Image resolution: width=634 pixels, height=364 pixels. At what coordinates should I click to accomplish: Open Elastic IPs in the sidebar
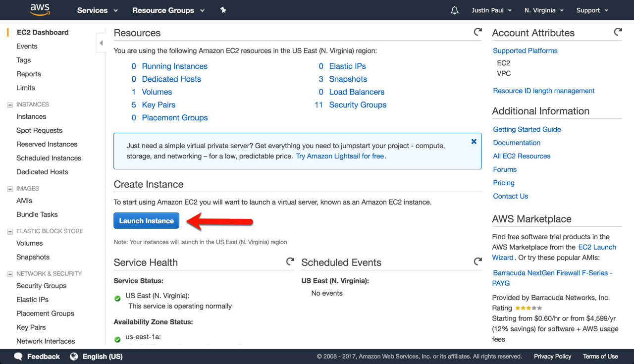pyautogui.click(x=33, y=300)
